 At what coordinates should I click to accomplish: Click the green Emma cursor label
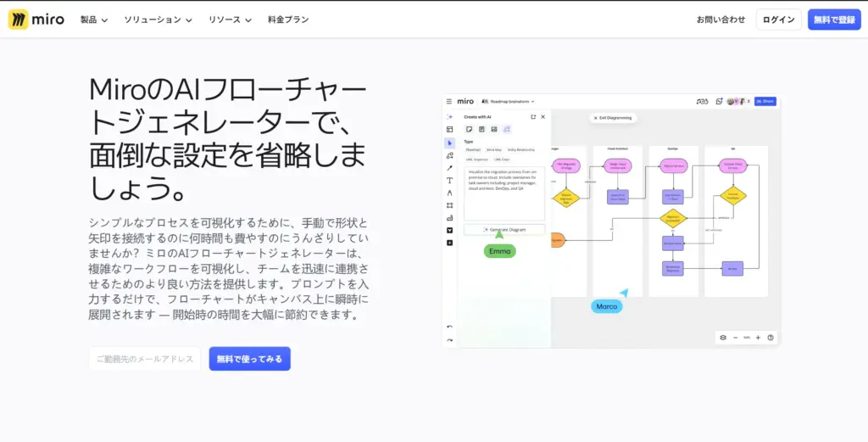pos(500,251)
